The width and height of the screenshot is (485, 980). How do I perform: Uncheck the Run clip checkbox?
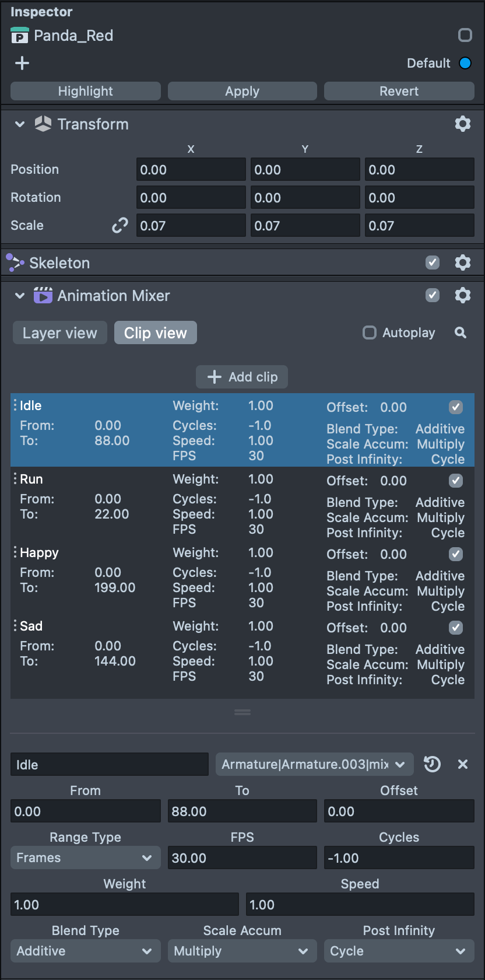[456, 481]
